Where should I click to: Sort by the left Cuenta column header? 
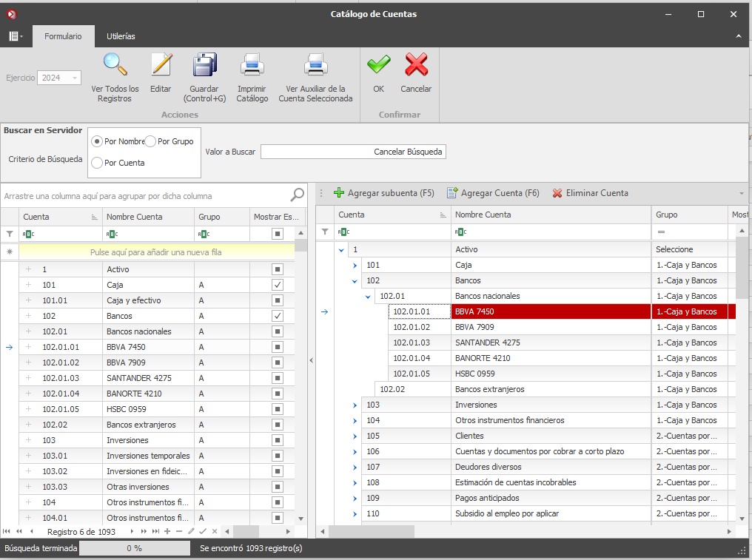[61, 217]
